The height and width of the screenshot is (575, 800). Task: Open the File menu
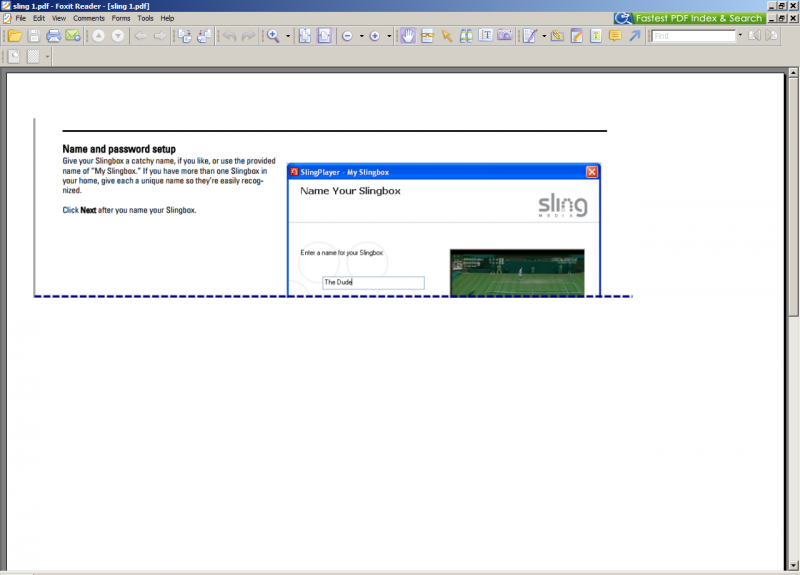(20, 18)
